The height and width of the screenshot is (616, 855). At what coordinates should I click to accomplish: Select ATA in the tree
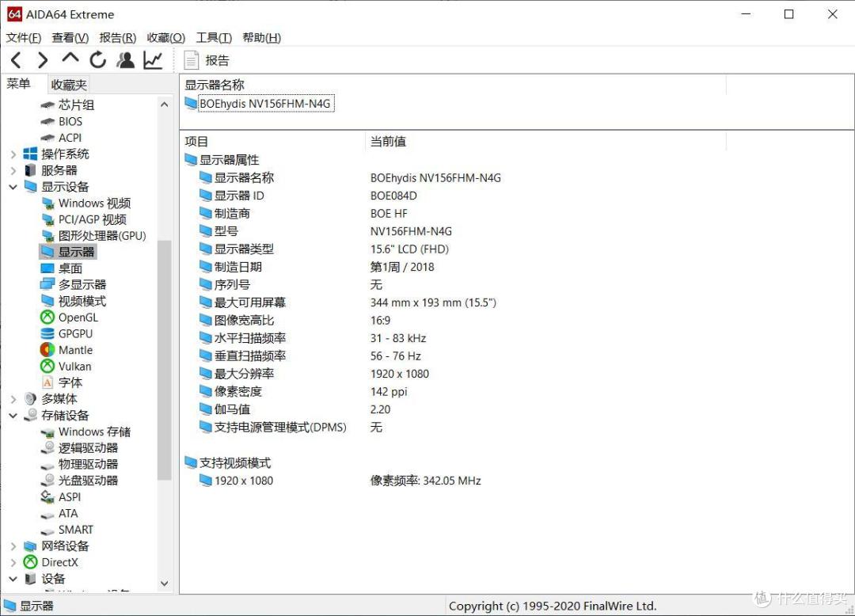click(68, 514)
